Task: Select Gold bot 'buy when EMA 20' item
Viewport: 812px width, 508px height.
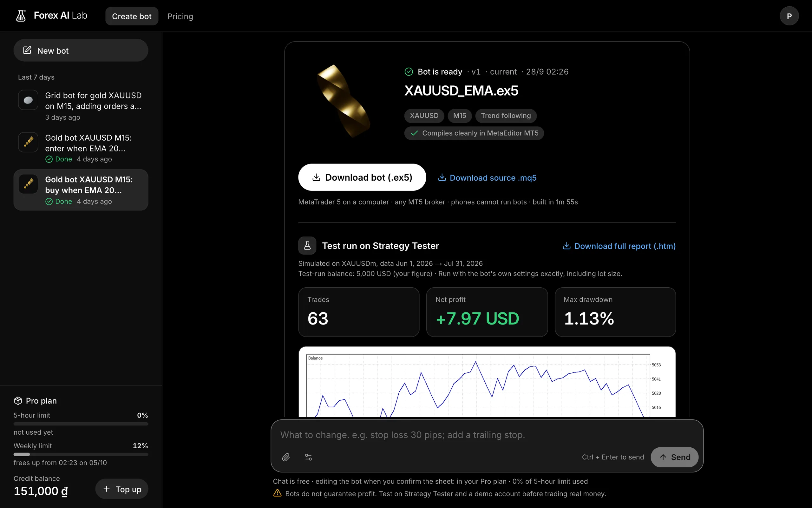Action: (x=81, y=190)
